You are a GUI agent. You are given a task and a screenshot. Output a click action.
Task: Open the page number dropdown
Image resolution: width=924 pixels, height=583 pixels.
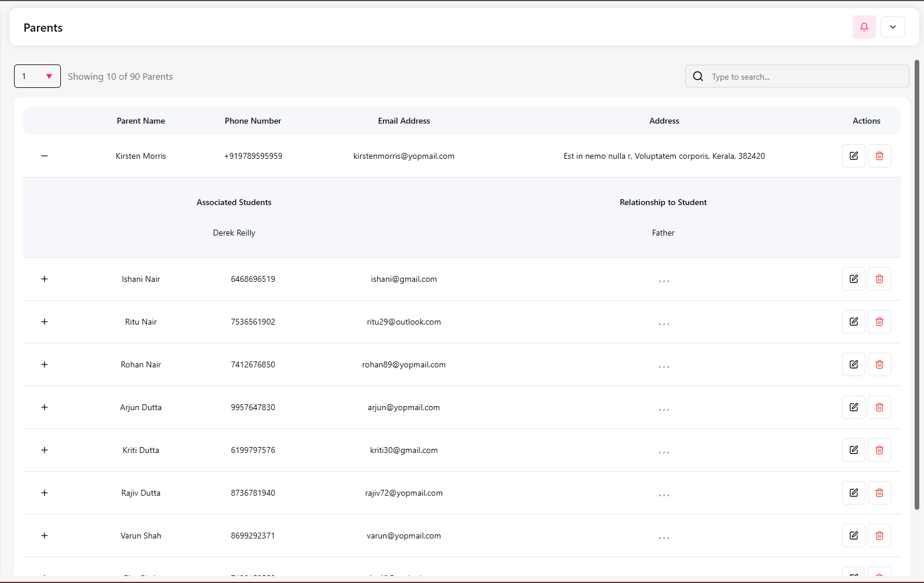(37, 76)
